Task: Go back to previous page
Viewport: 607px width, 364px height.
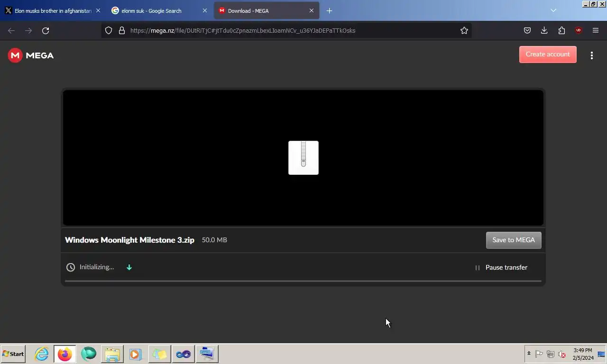Action: tap(11, 30)
